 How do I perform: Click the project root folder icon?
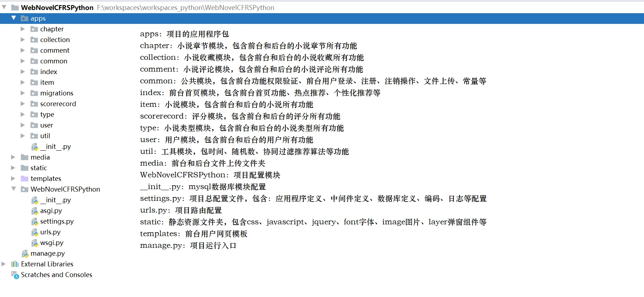[x=15, y=7]
